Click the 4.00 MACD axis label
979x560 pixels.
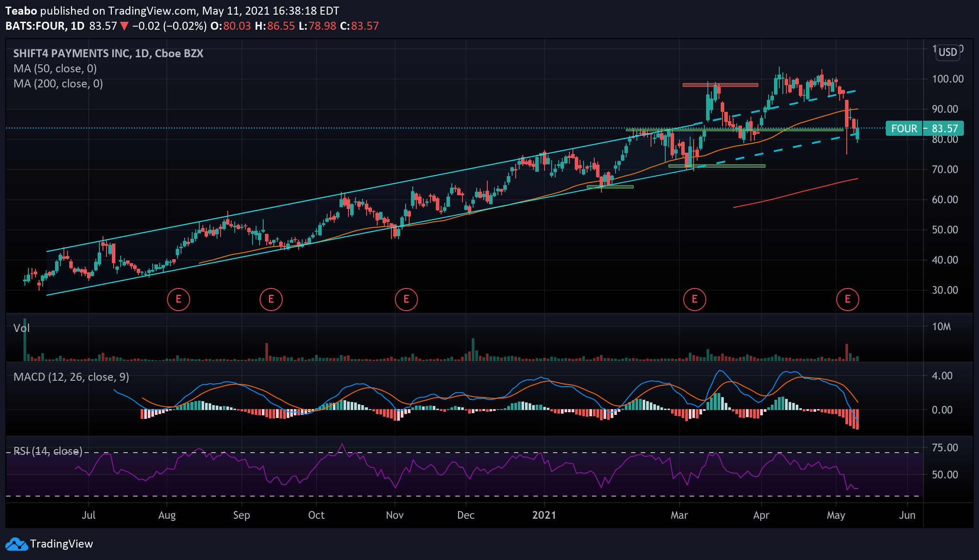[x=942, y=376]
